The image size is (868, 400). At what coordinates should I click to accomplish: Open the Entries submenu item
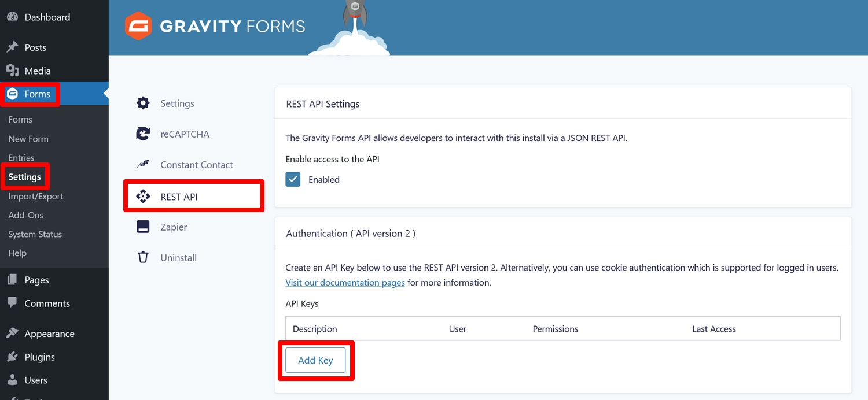point(21,158)
